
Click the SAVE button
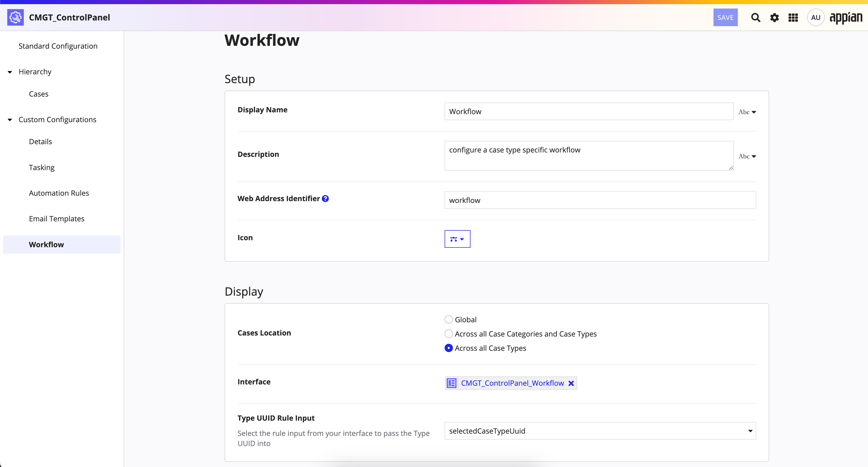725,18
